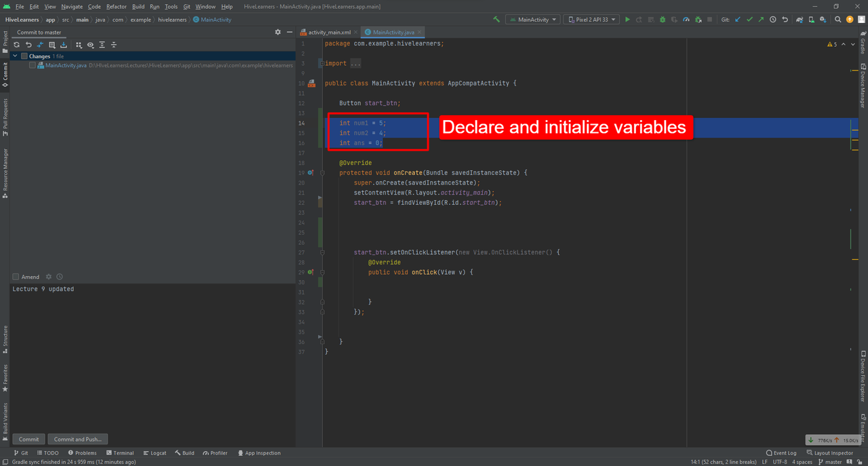Refresh the commit changes list
868x466 pixels.
click(x=17, y=45)
